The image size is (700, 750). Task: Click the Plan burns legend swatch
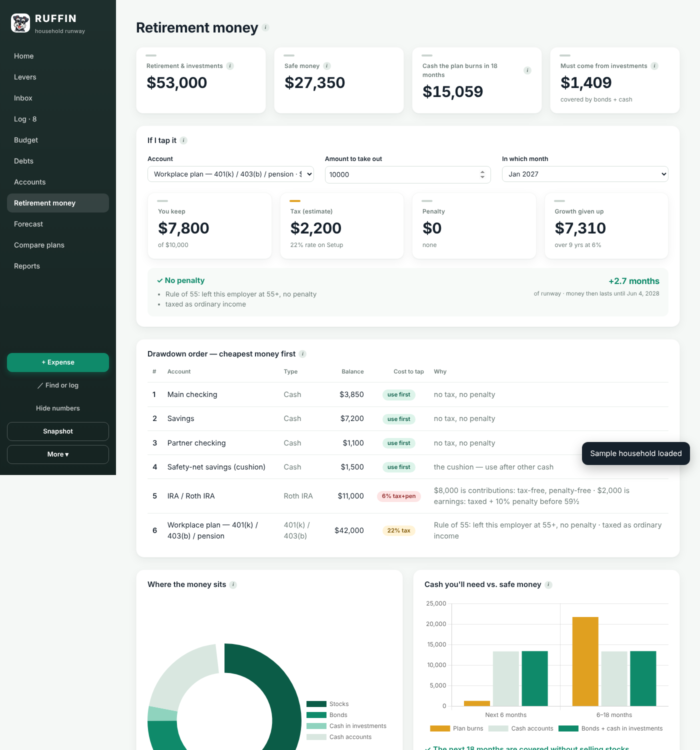(x=440, y=728)
